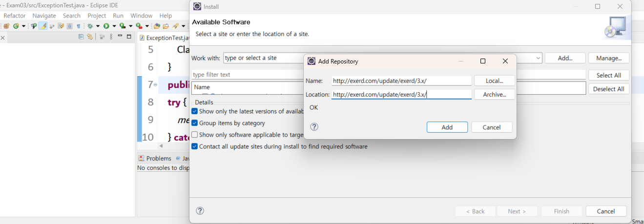Click the Open Type toolbar icon

[34, 26]
